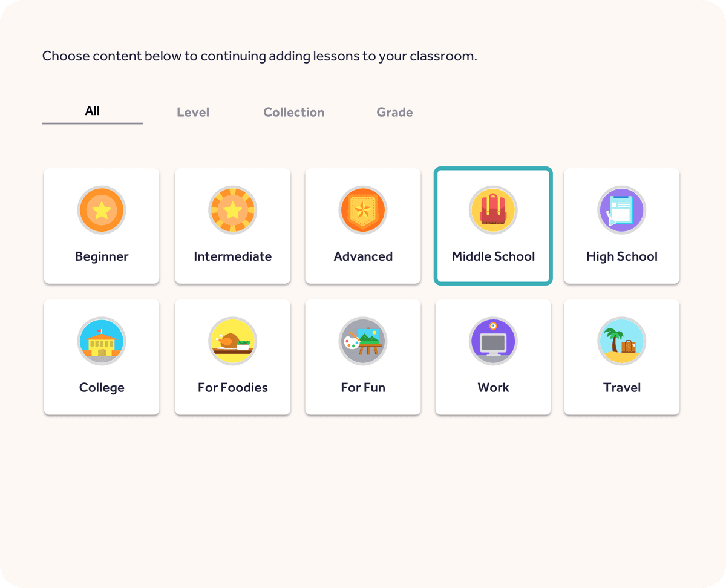Open the Grade tab
The height and width of the screenshot is (588, 726).
(x=394, y=113)
